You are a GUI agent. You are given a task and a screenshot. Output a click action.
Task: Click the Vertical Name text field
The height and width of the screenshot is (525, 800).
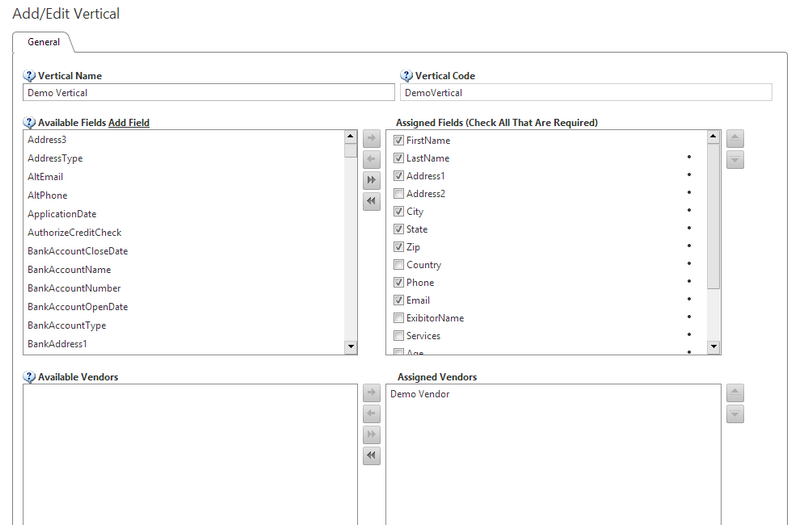[208, 93]
